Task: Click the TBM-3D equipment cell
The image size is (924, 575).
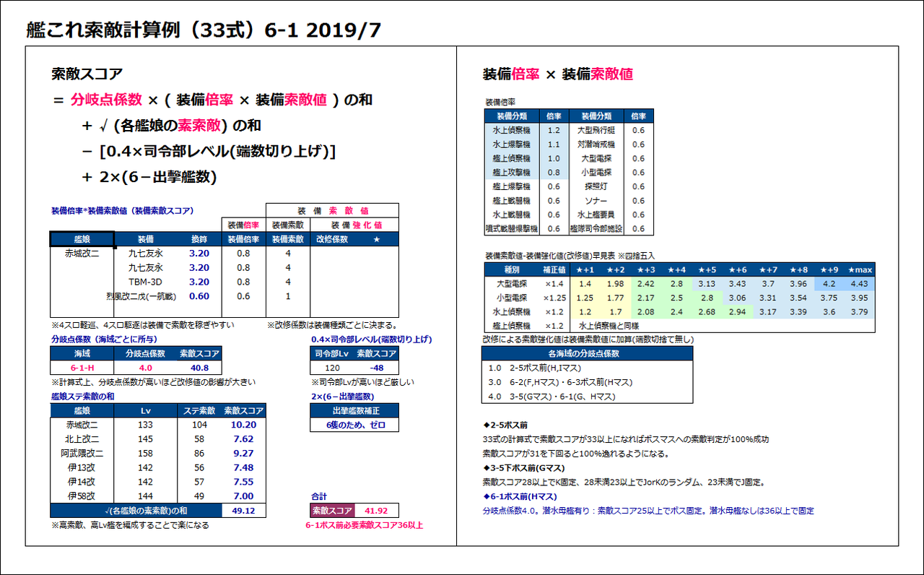Action: (x=145, y=282)
